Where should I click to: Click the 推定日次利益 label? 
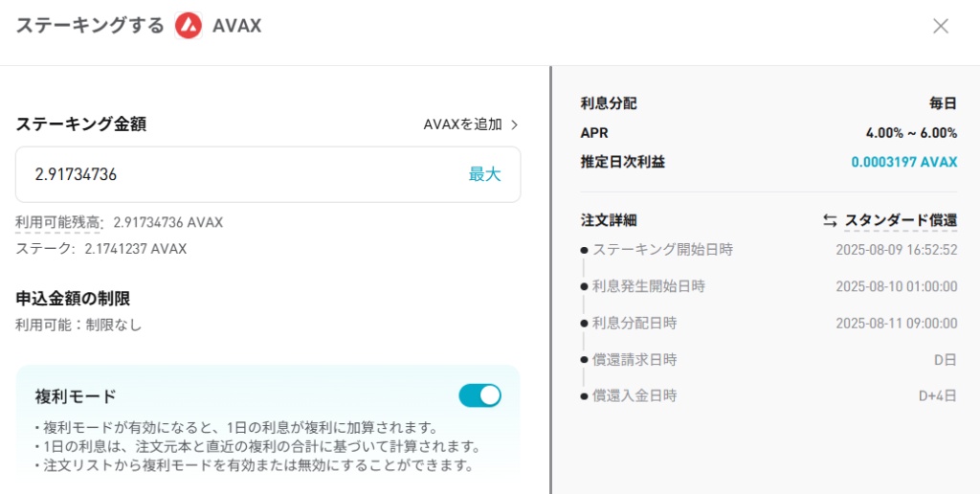pyautogui.click(x=622, y=163)
